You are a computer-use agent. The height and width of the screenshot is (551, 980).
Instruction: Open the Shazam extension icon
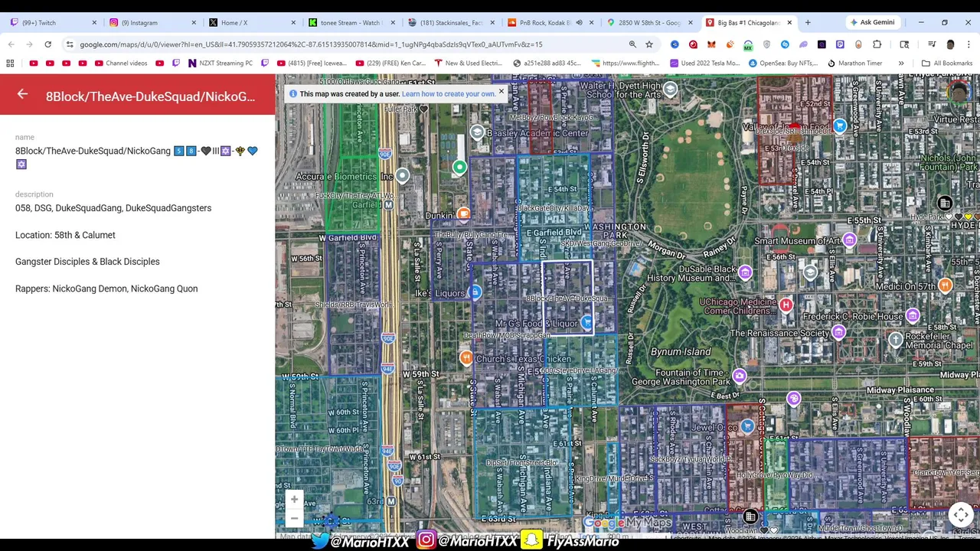(x=785, y=44)
